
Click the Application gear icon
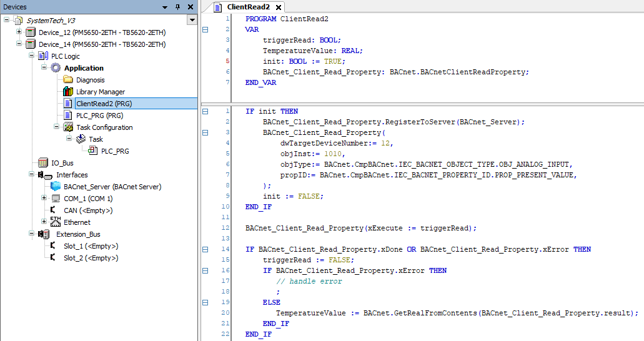[56, 68]
